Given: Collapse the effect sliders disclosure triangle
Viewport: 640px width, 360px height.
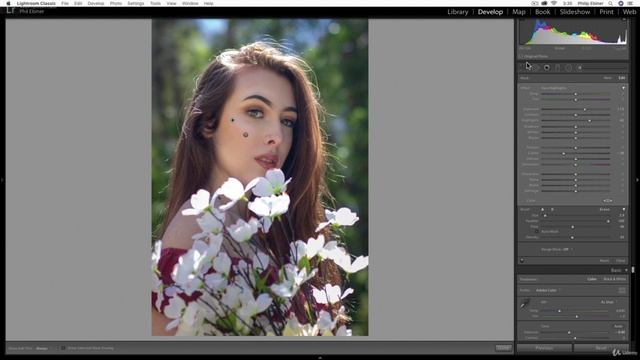Looking at the screenshot, I should (x=623, y=88).
